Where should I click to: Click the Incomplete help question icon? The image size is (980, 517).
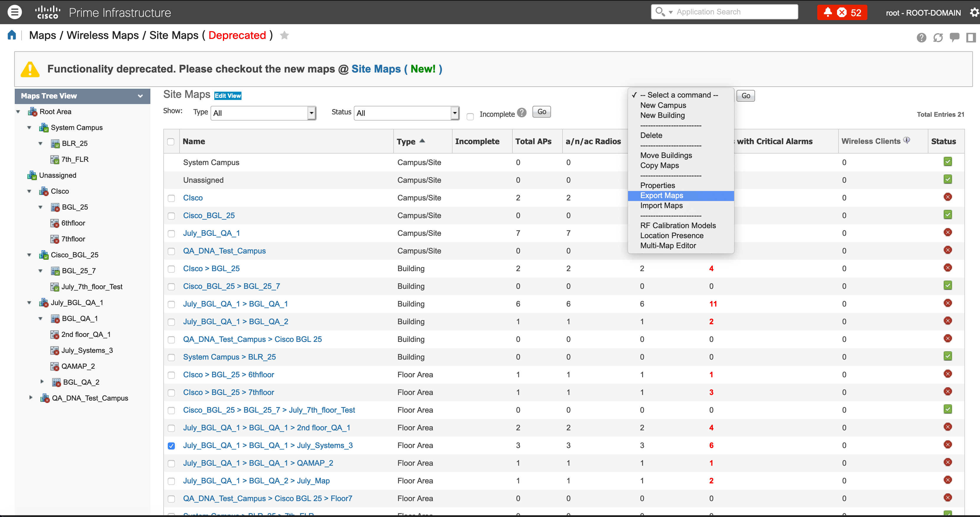[x=522, y=113]
